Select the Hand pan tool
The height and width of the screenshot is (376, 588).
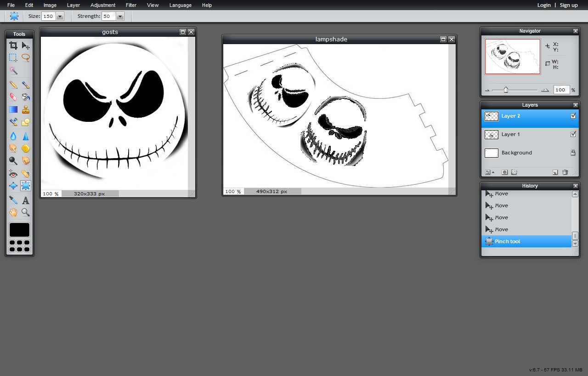point(13,212)
